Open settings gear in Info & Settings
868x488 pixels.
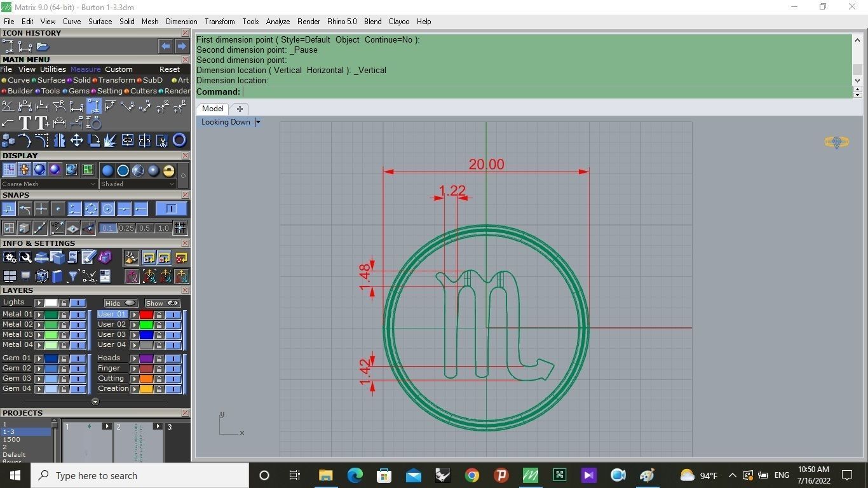pos(10,257)
